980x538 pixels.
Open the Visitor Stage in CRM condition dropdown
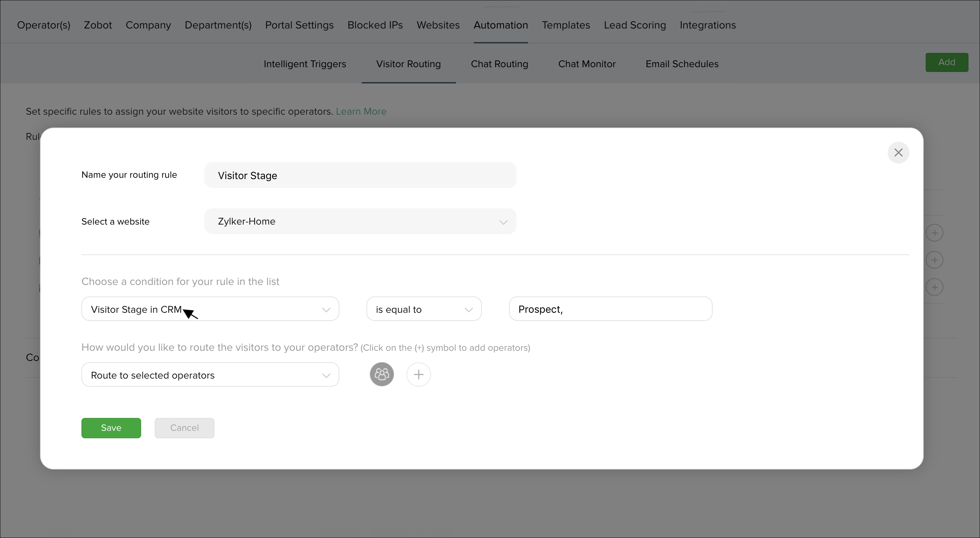tap(210, 309)
